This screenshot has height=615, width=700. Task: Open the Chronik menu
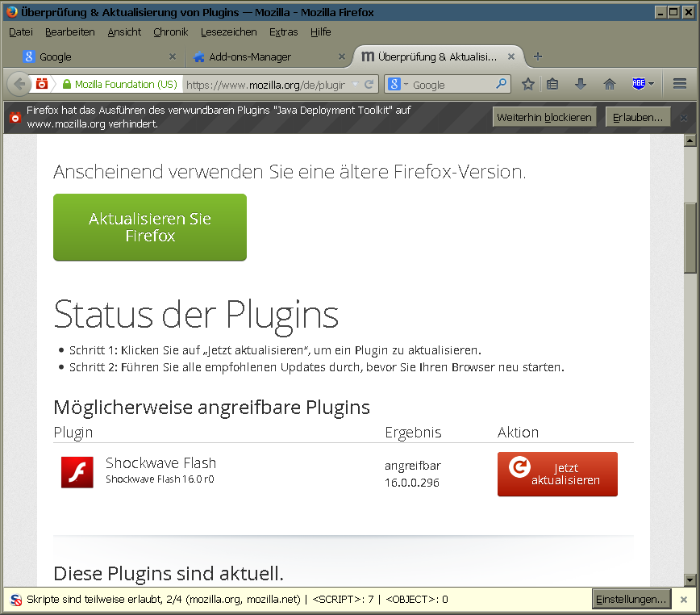pos(170,32)
